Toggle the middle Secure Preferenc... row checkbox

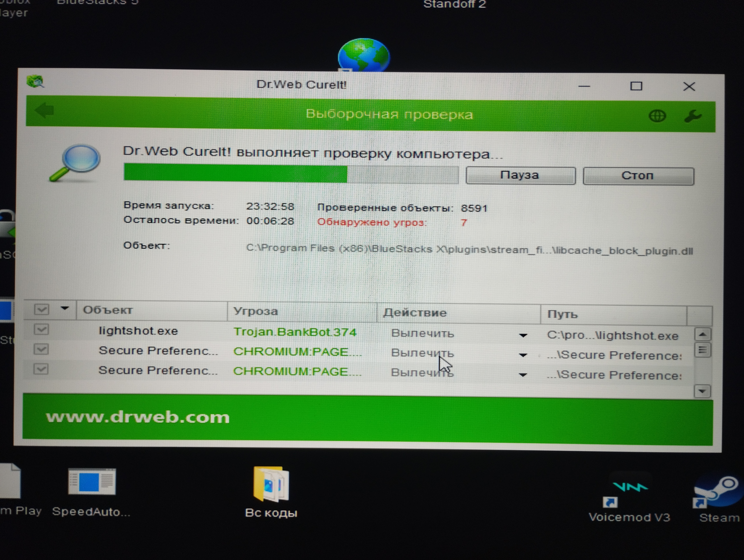(x=41, y=349)
